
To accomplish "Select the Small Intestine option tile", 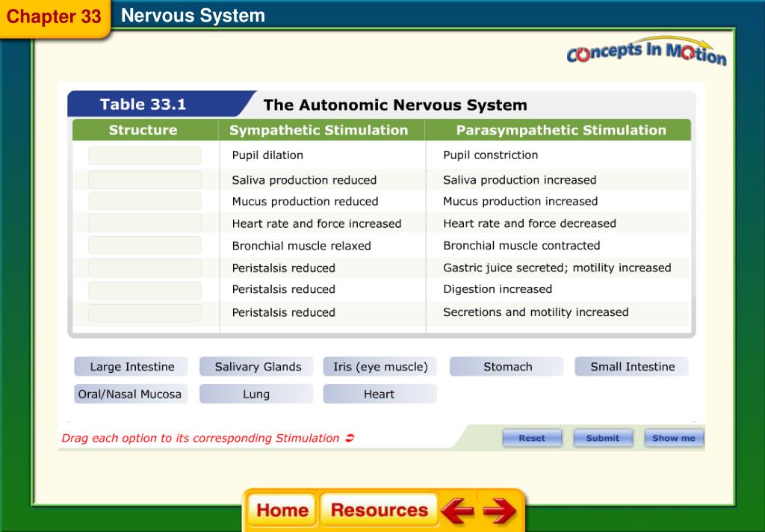I will (x=632, y=367).
